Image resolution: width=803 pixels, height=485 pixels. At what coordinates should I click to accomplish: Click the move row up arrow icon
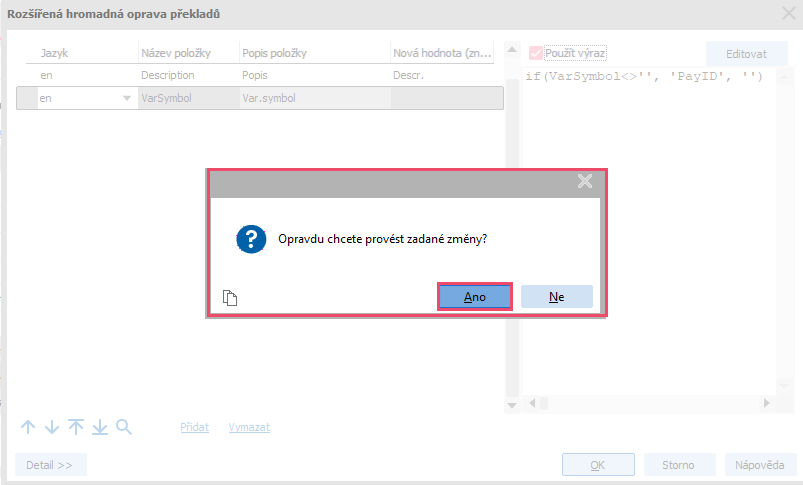(x=28, y=427)
